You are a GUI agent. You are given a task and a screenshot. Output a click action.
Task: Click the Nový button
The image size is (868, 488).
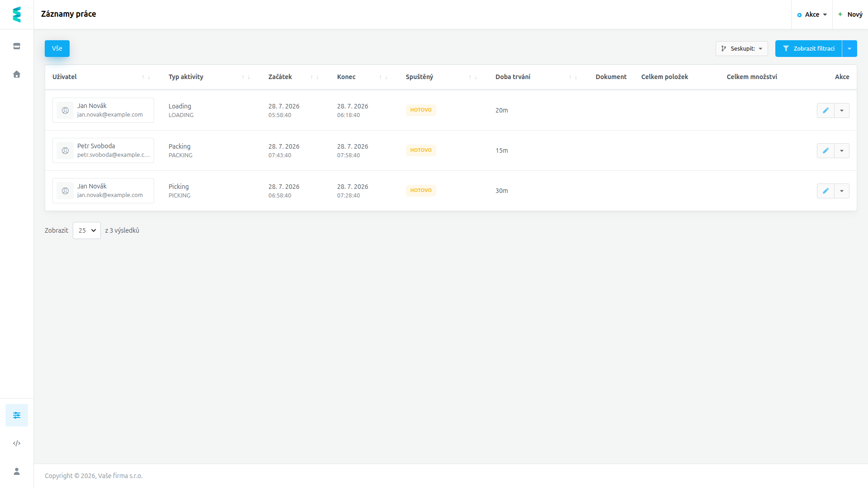click(x=850, y=14)
